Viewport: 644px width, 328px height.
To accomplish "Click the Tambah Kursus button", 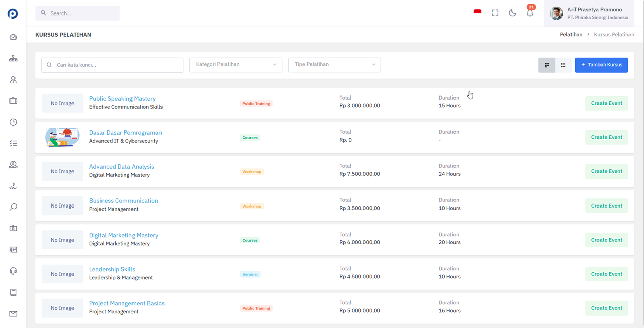I will [602, 65].
